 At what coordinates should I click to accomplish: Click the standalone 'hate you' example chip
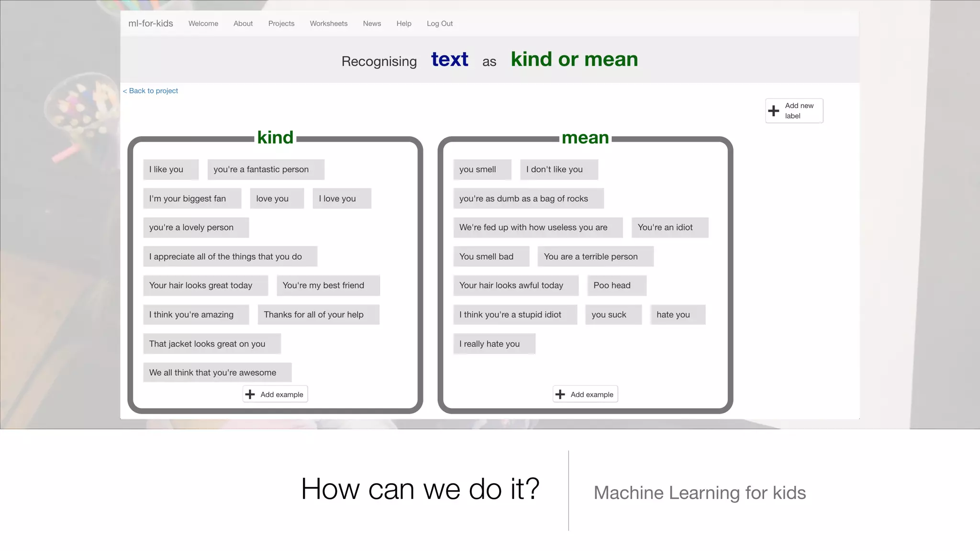(x=678, y=315)
